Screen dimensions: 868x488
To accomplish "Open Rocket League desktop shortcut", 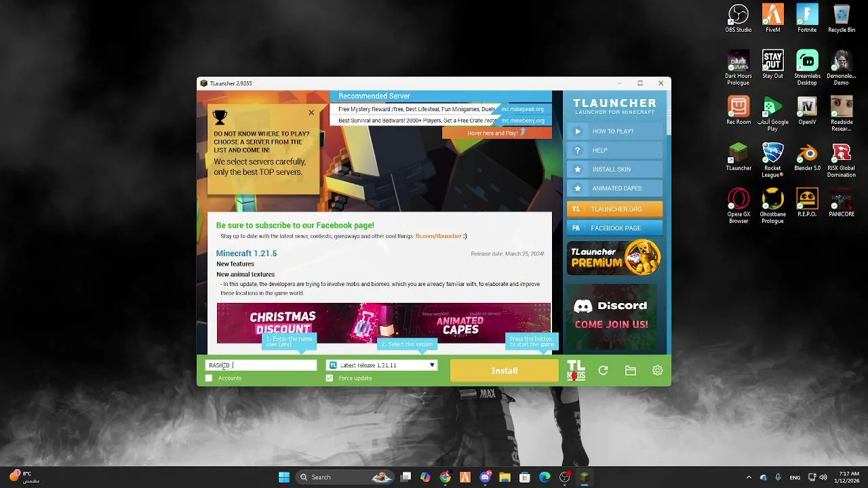I will (x=772, y=160).
